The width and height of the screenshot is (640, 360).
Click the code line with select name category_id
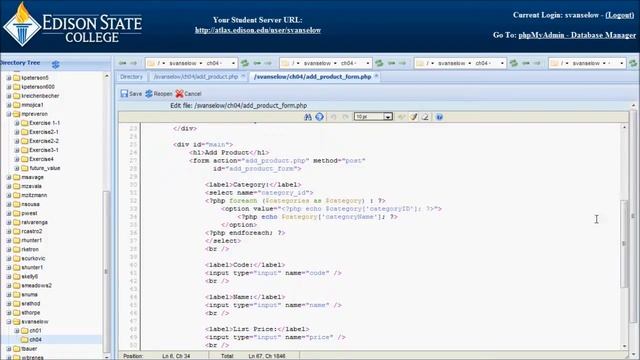(259, 193)
